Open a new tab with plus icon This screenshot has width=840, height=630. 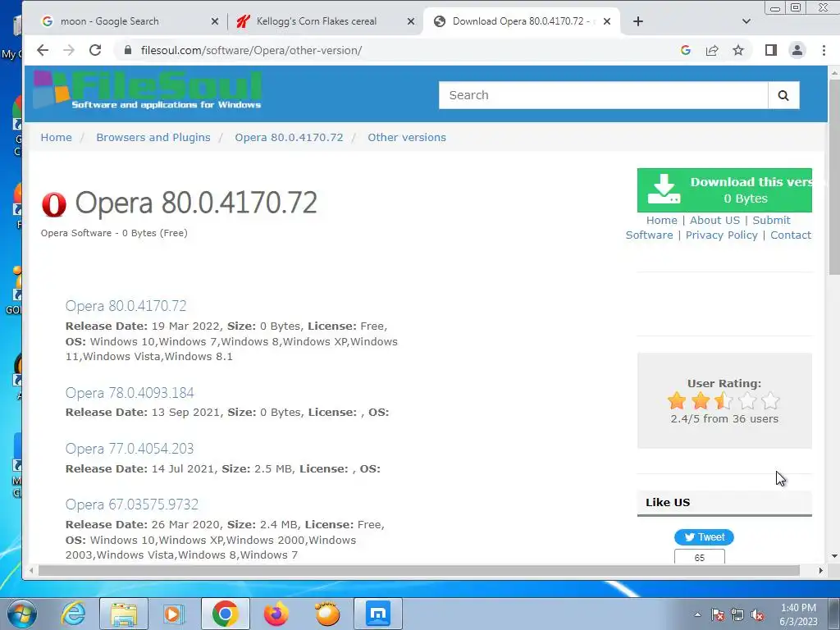(638, 21)
